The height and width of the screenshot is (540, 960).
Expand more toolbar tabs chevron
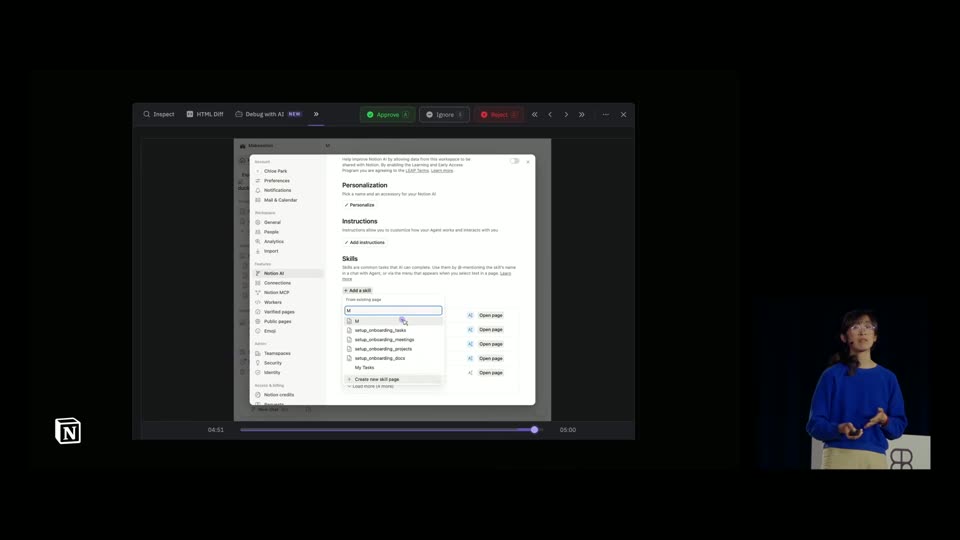point(316,114)
